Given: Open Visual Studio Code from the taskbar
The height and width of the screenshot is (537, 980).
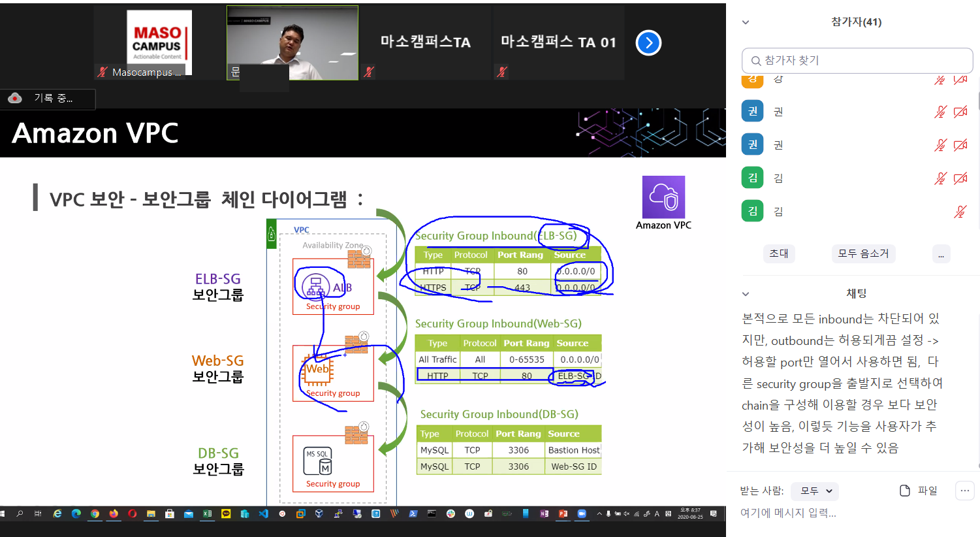Looking at the screenshot, I should [263, 514].
